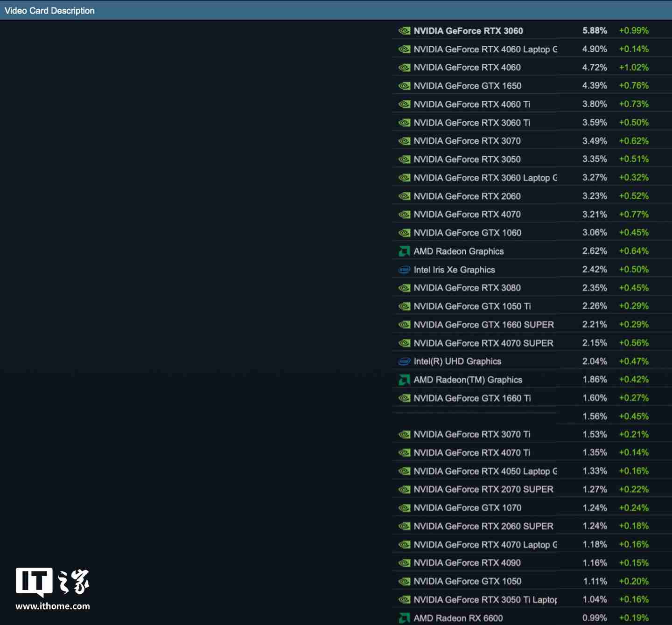Click the NVIDIA logo beside GeForce RTX 3060
This screenshot has height=625, width=672.
[404, 31]
